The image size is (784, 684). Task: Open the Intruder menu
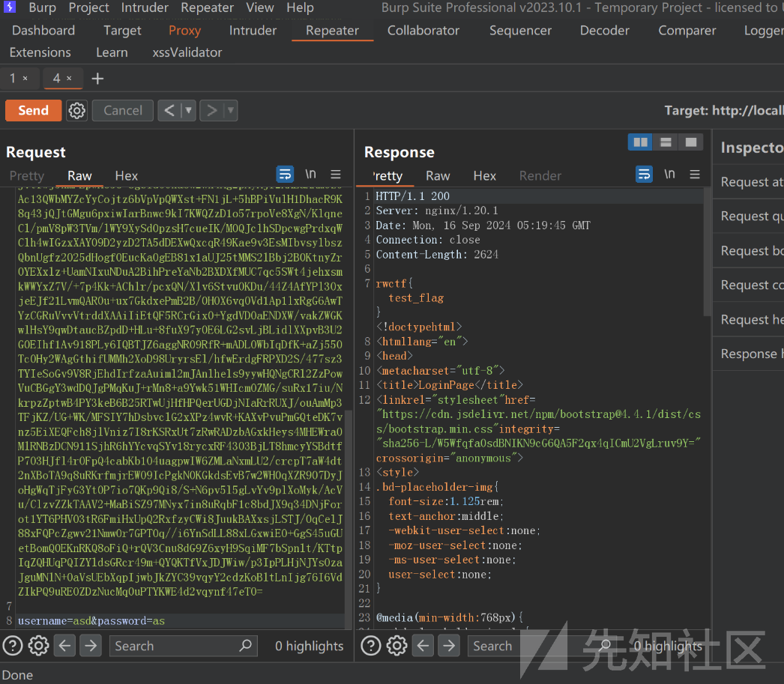coord(145,7)
